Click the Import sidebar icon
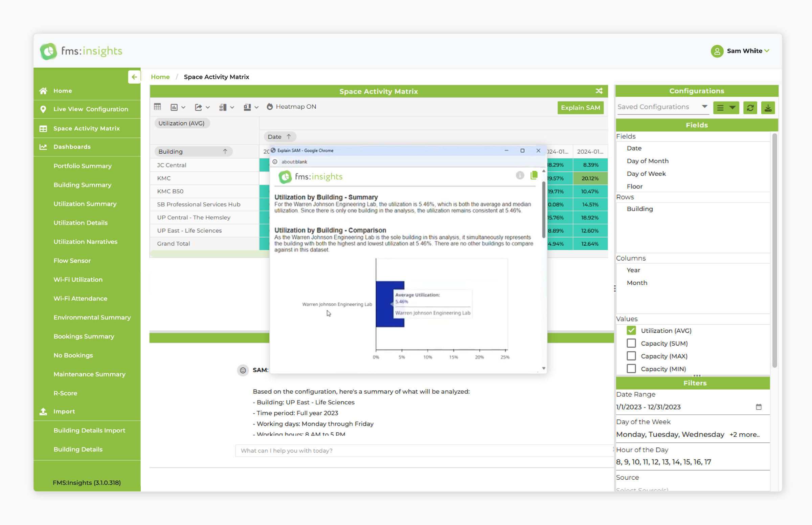 [43, 412]
